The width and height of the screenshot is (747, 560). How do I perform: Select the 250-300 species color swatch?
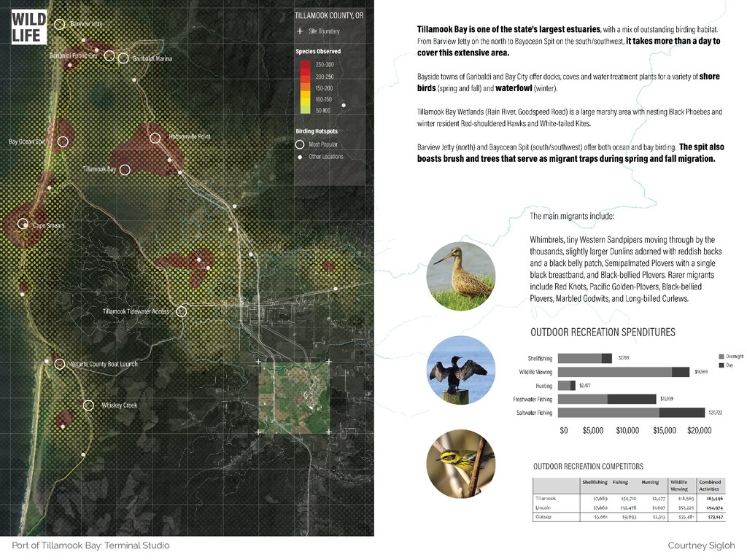(306, 65)
